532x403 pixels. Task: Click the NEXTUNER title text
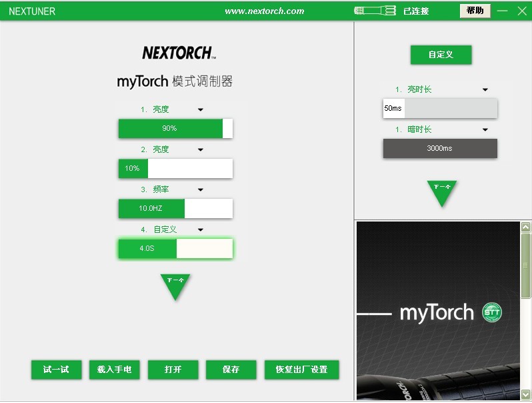[32, 11]
